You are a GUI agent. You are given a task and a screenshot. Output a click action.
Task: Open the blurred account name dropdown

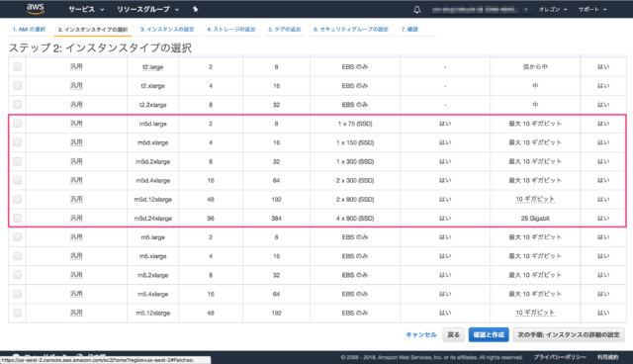coord(480,9)
